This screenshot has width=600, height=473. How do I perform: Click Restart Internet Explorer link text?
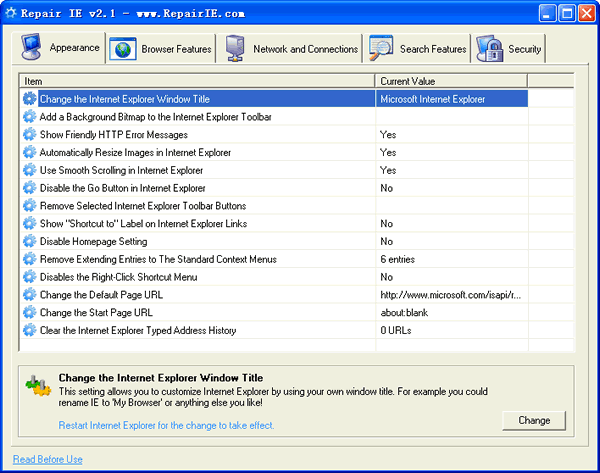tap(166, 425)
